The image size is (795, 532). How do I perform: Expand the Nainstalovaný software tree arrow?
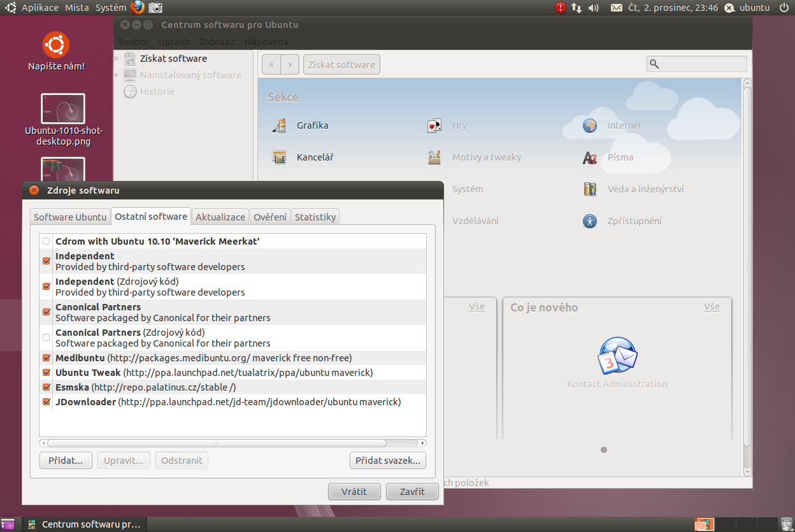point(117,75)
